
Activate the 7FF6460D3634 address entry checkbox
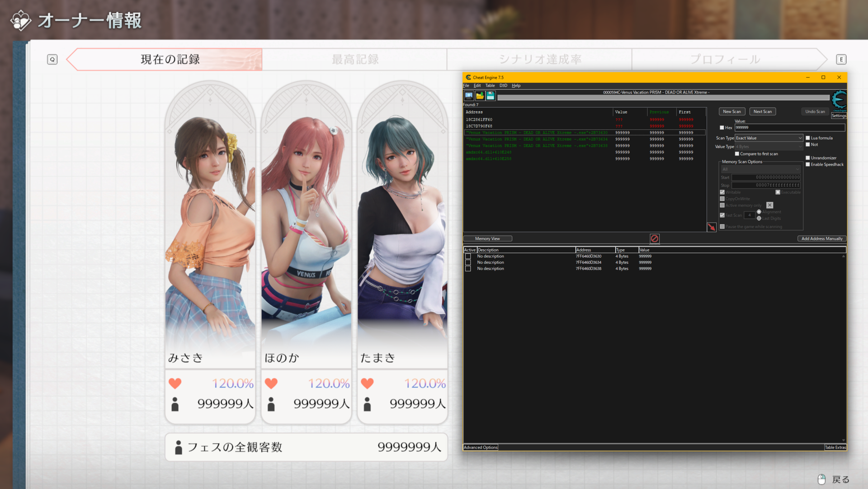tap(468, 262)
